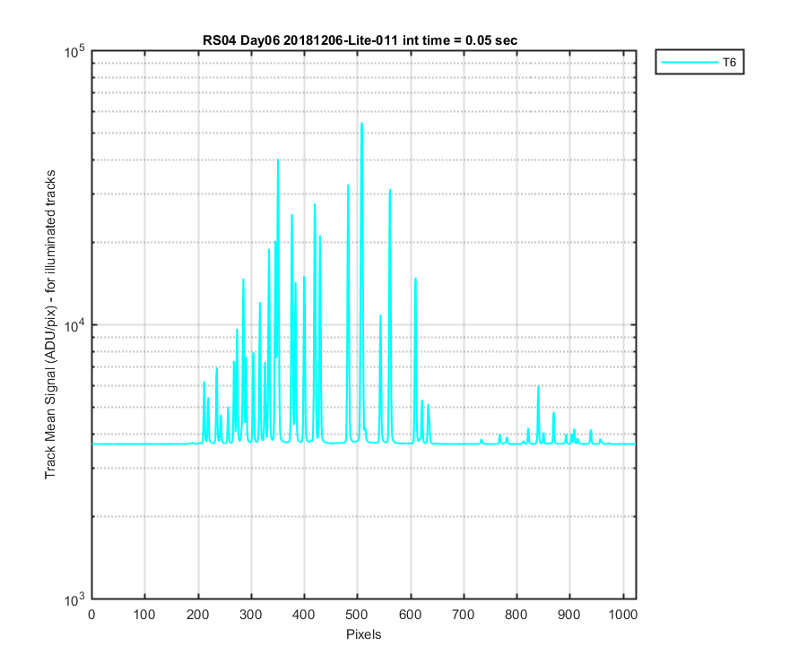807x672 pixels.
Task: Click the peak near pixel 375
Action: point(291,215)
